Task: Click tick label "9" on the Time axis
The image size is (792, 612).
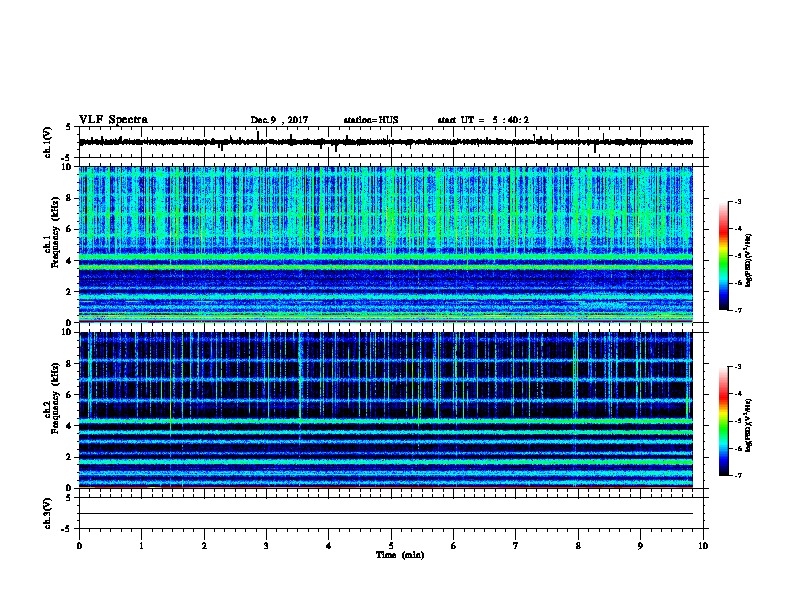Action: tap(640, 546)
